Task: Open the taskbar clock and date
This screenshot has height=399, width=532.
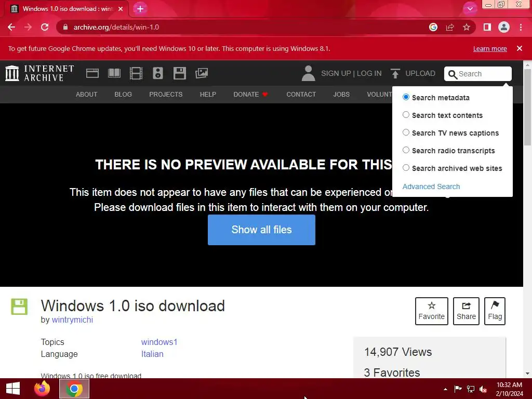Action: click(x=509, y=389)
